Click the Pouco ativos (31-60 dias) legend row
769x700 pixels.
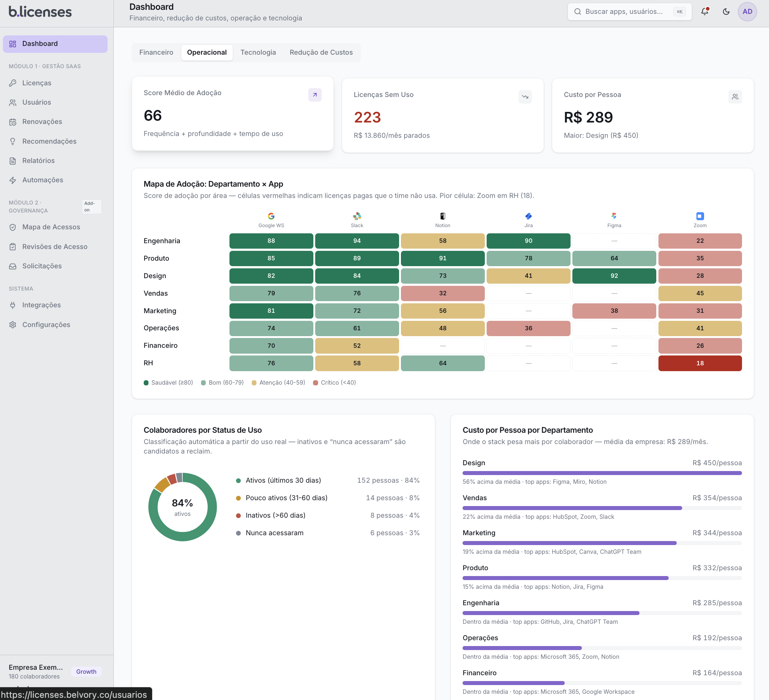click(328, 498)
